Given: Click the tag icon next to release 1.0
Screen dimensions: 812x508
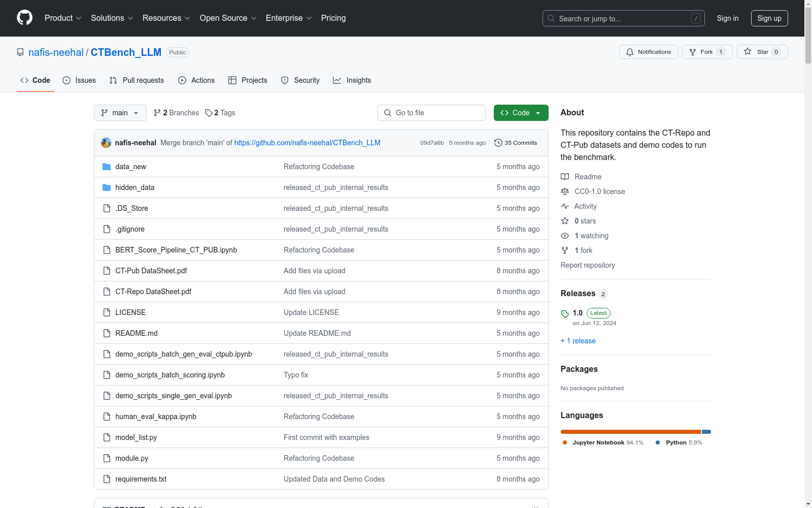Looking at the screenshot, I should click(565, 314).
